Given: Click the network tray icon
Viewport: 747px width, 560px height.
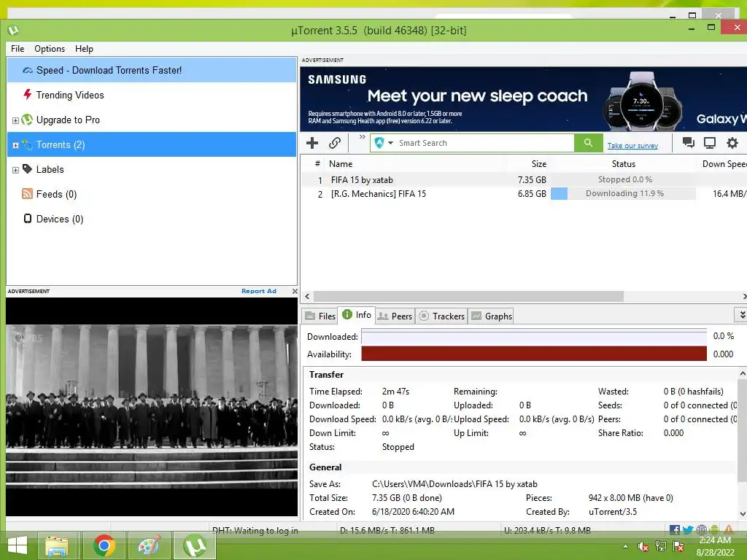Looking at the screenshot, I should [661, 547].
